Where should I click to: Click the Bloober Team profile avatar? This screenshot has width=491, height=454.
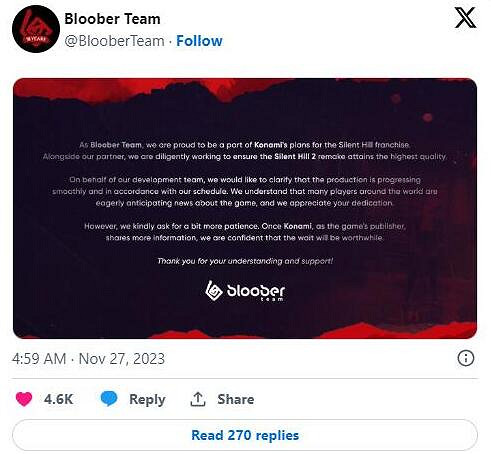point(36,29)
